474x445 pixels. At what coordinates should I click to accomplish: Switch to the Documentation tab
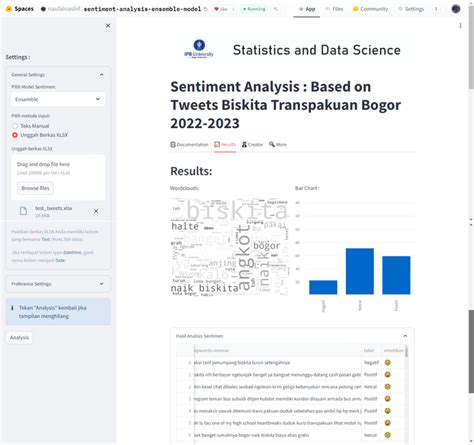tap(189, 144)
